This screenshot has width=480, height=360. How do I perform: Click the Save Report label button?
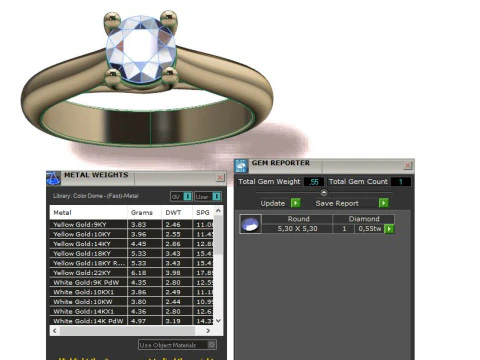coord(337,203)
